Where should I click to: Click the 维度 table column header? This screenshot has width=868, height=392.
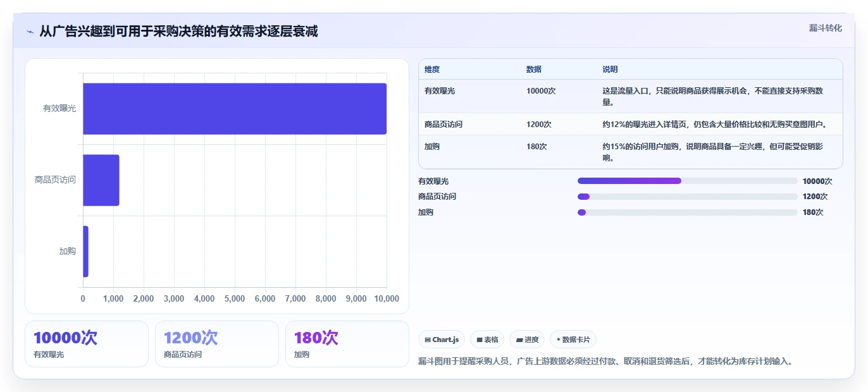coord(432,70)
